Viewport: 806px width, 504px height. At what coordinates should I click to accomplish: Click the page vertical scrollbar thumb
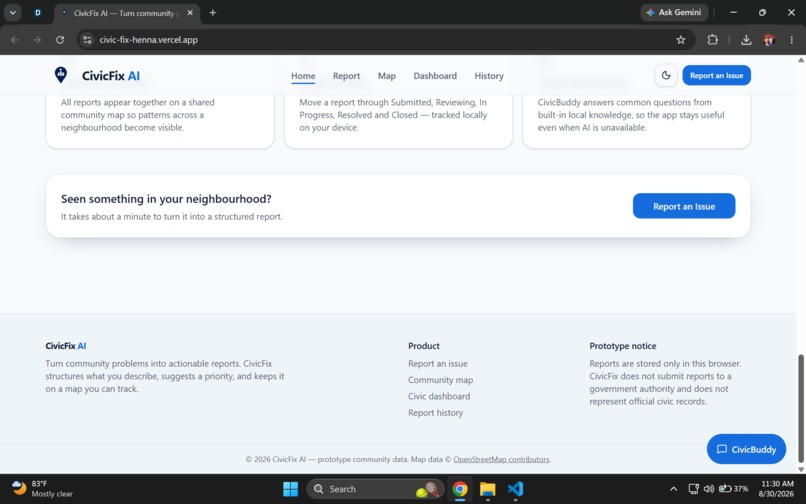pos(800,409)
